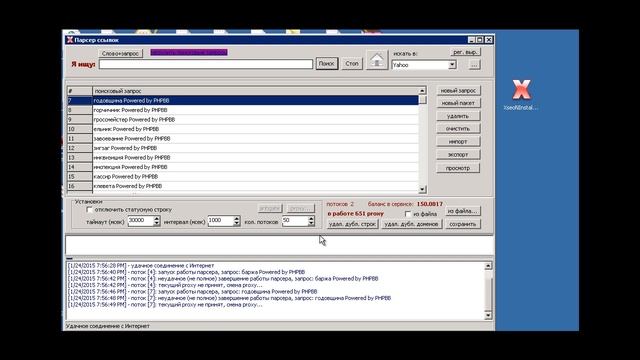The width and height of the screenshot is (640, 360).
Task: Click the balance value 150.0817
Action: click(429, 204)
